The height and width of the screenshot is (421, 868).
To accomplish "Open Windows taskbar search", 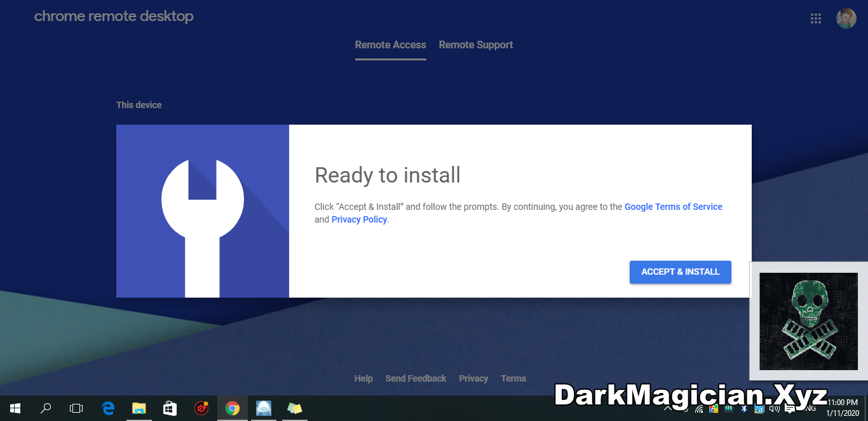I will 46,408.
